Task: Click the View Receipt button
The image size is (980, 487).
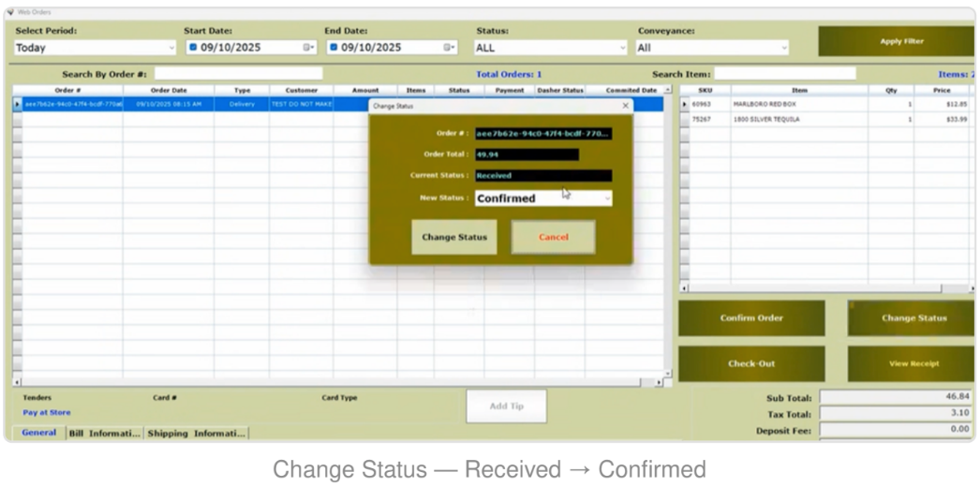Action: click(x=911, y=363)
